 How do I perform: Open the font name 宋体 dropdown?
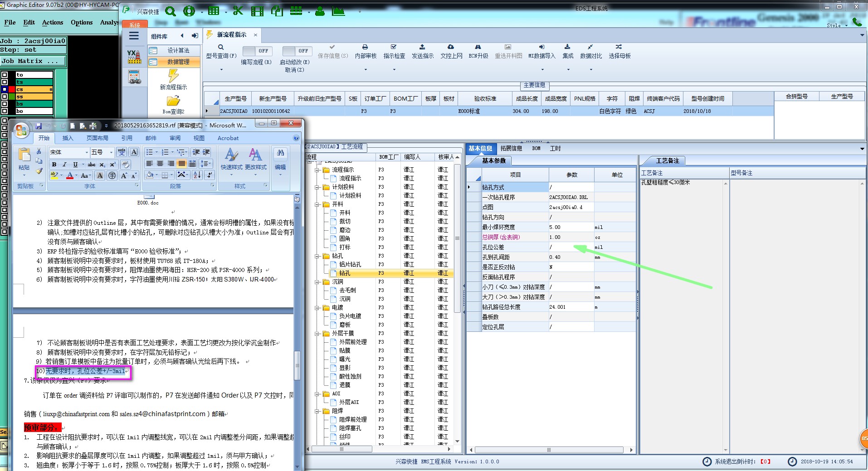point(87,152)
